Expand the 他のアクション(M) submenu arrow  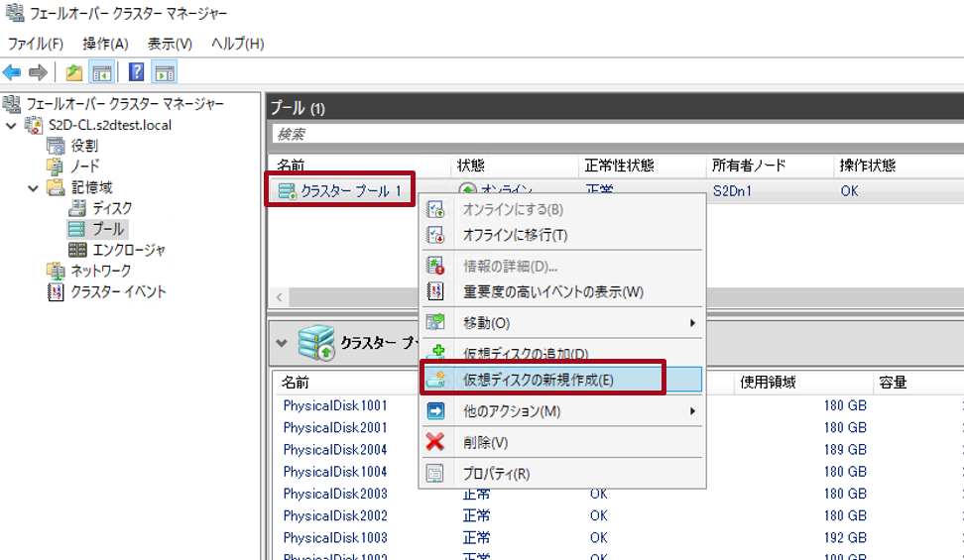click(x=693, y=410)
